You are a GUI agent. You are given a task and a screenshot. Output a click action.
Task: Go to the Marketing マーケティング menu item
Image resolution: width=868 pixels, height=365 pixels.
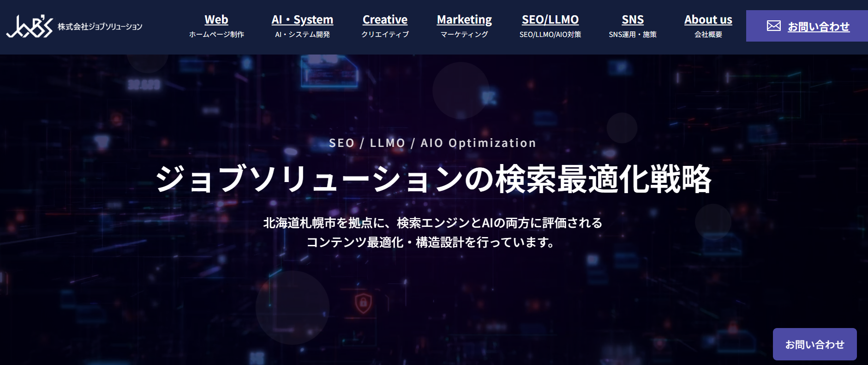464,26
